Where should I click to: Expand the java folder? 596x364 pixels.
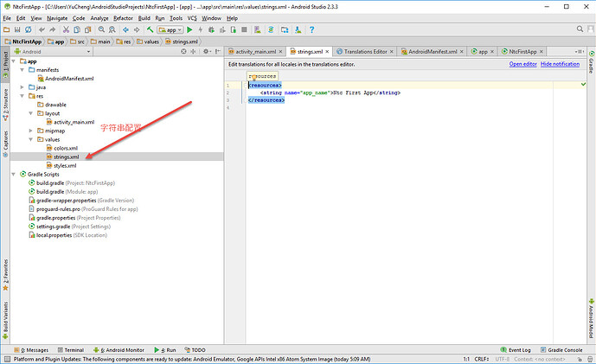pyautogui.click(x=22, y=87)
